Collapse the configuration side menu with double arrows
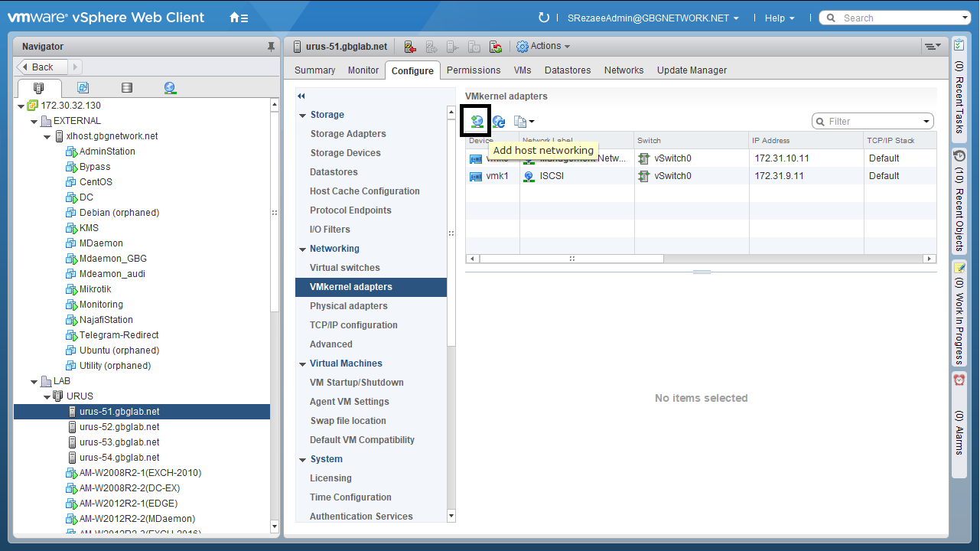Viewport: 980px width, 551px height. pyautogui.click(x=301, y=96)
